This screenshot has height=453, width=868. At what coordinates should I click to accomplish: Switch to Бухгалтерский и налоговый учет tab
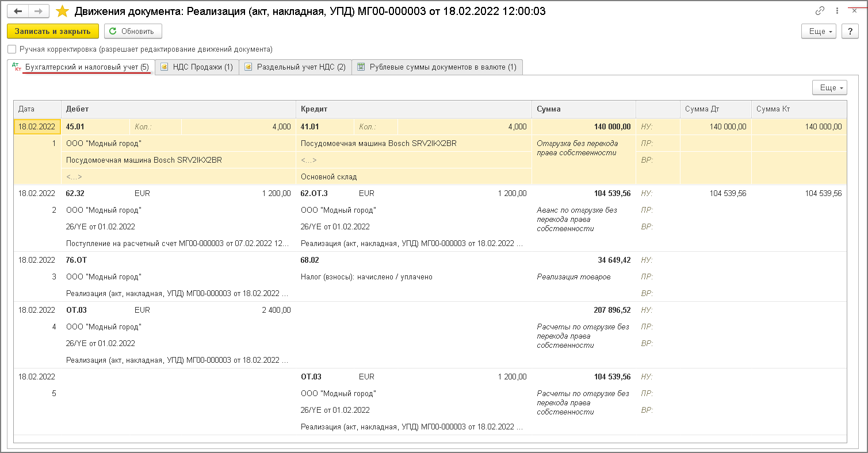pos(81,67)
